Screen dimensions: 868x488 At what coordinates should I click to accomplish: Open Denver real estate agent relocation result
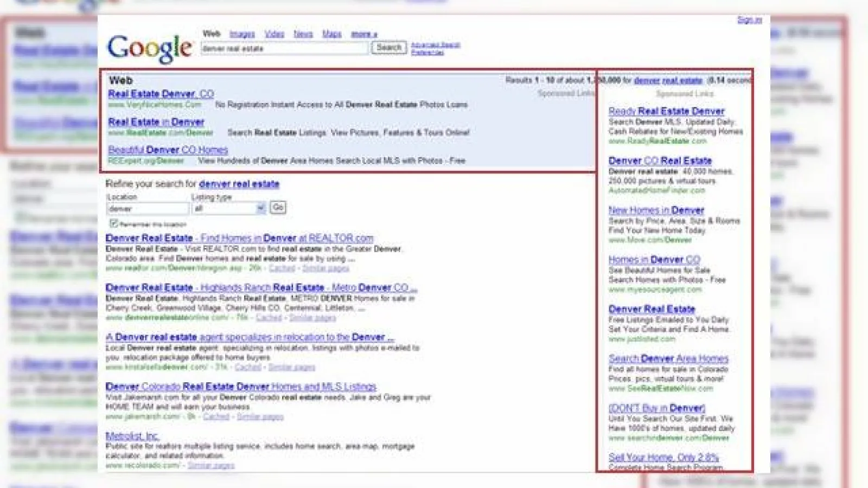(250, 337)
